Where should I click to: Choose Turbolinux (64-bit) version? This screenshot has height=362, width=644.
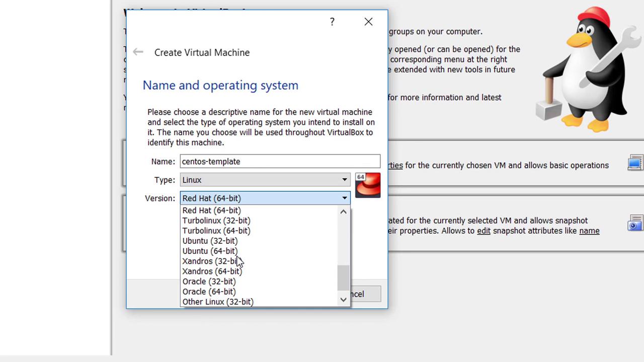[x=216, y=231]
